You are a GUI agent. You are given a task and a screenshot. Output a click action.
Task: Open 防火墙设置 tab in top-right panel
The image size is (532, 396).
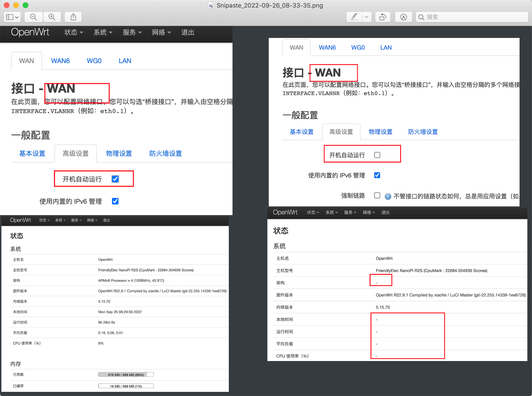pyautogui.click(x=423, y=132)
